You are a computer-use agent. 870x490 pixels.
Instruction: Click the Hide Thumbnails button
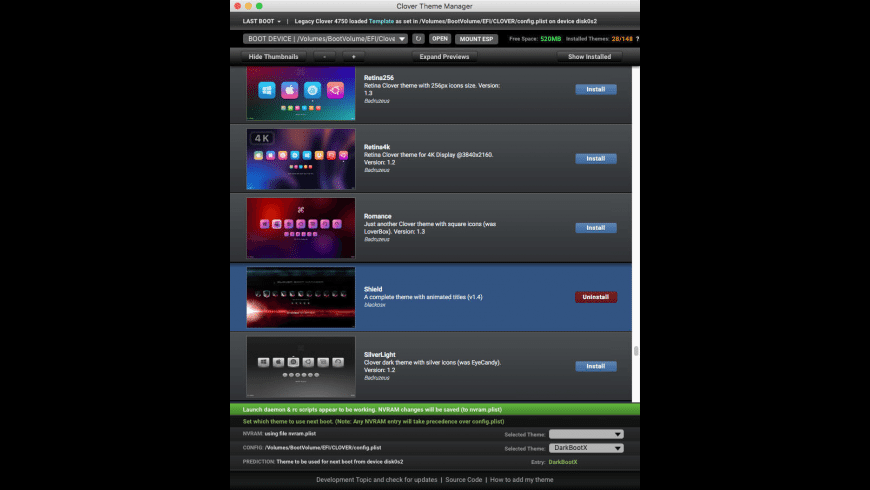(x=273, y=57)
